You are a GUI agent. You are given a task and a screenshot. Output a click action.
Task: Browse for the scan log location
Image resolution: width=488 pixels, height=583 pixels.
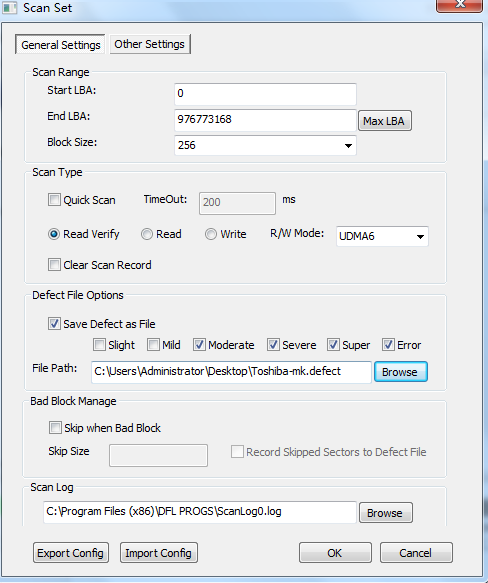(x=385, y=513)
